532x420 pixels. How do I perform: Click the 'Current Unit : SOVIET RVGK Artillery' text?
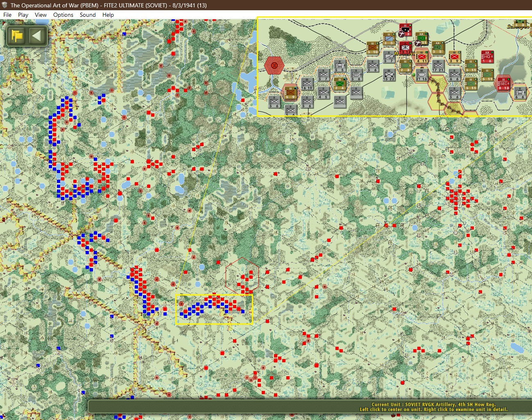click(x=434, y=404)
